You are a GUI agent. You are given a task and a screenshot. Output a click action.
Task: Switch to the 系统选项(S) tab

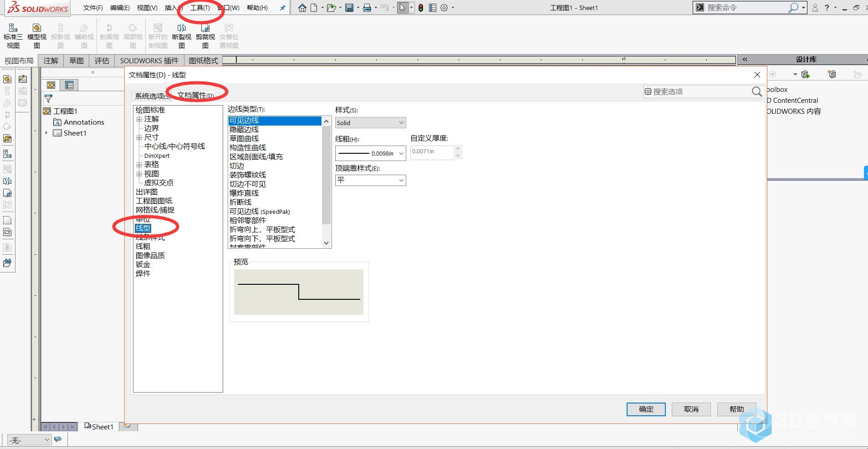click(x=153, y=96)
